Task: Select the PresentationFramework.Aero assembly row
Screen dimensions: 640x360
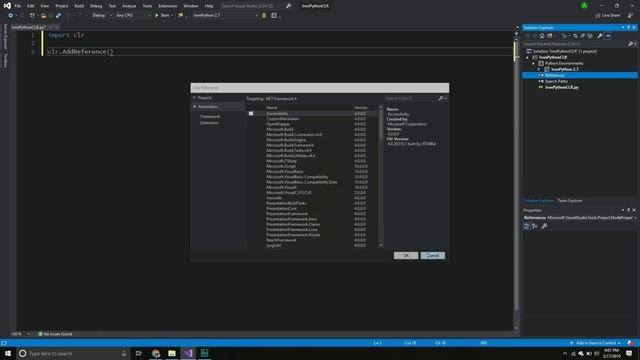Action: point(313,219)
